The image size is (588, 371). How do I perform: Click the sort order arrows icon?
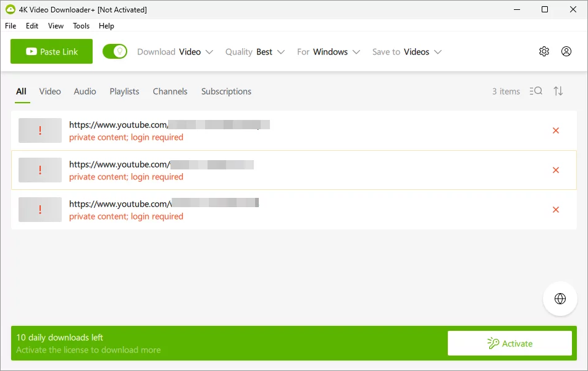click(x=558, y=91)
